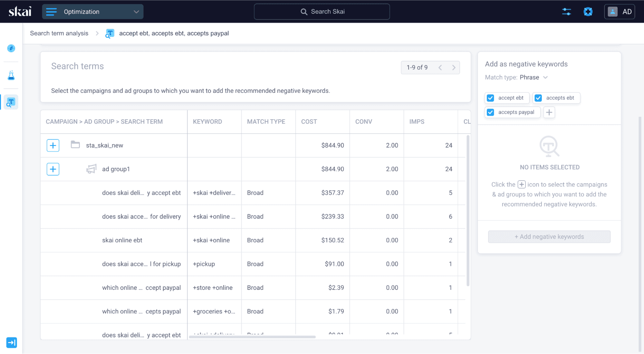Sort by the KEYWORD column header
Screen dimensions: 644x354
click(x=207, y=122)
